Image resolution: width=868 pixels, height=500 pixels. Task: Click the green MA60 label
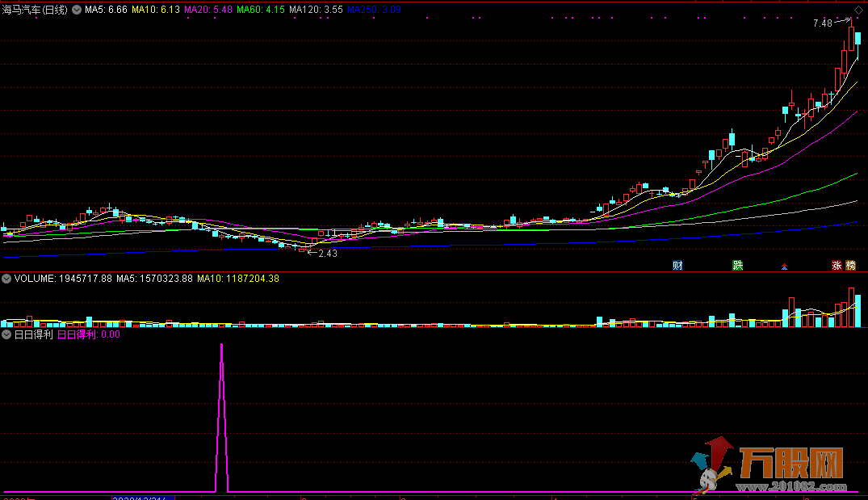[260, 10]
